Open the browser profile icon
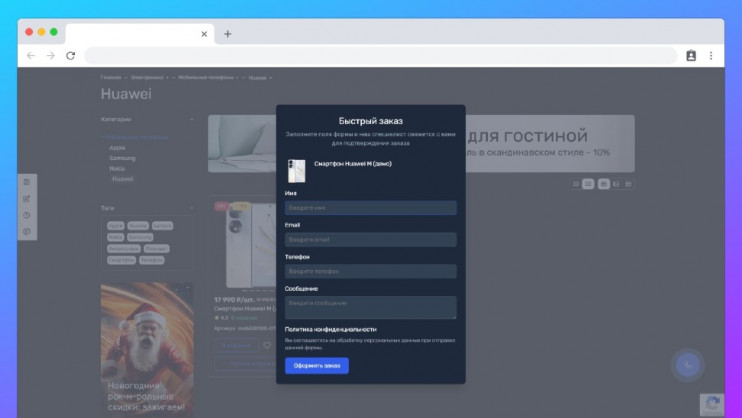 tap(691, 56)
